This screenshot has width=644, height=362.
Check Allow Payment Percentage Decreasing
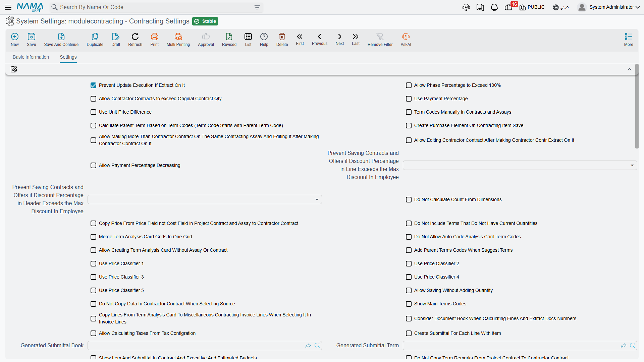click(94, 166)
